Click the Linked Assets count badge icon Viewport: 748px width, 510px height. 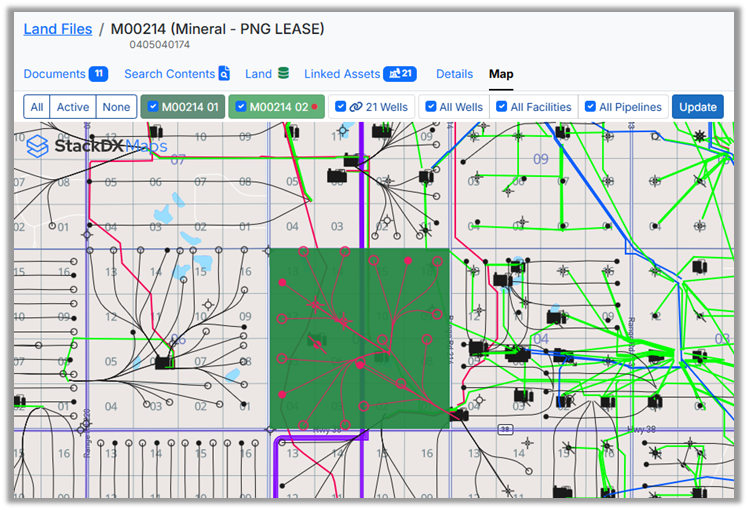[x=400, y=74]
